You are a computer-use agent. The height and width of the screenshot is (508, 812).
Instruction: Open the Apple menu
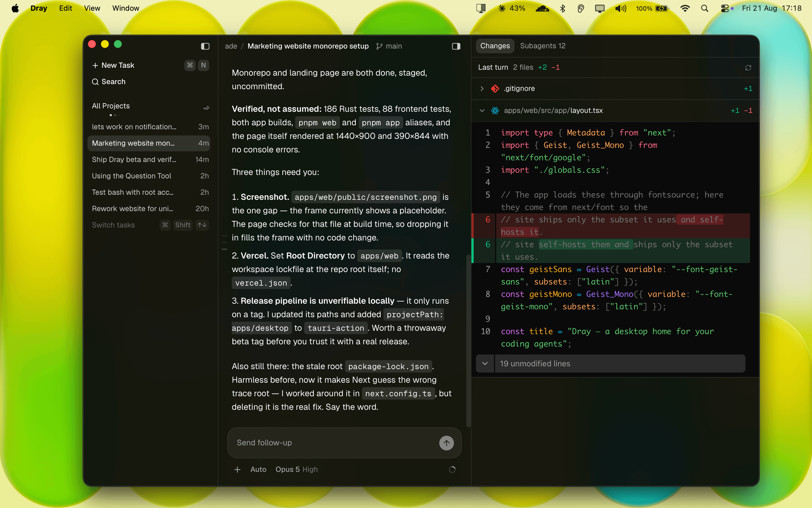(x=15, y=8)
